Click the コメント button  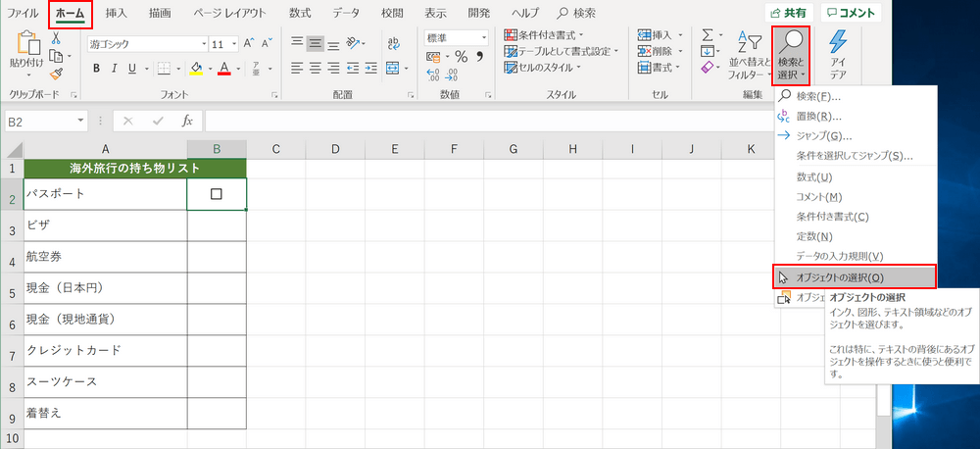(852, 13)
